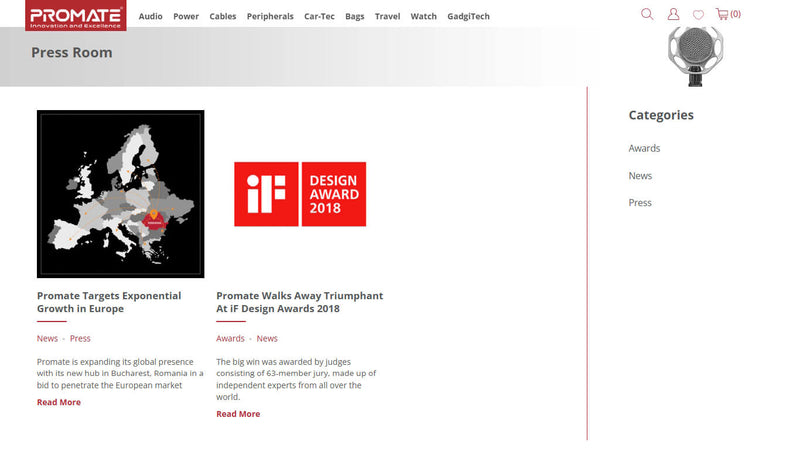This screenshot has height=455, width=800.
Task: Open the Car-Tec menu
Action: pos(319,16)
